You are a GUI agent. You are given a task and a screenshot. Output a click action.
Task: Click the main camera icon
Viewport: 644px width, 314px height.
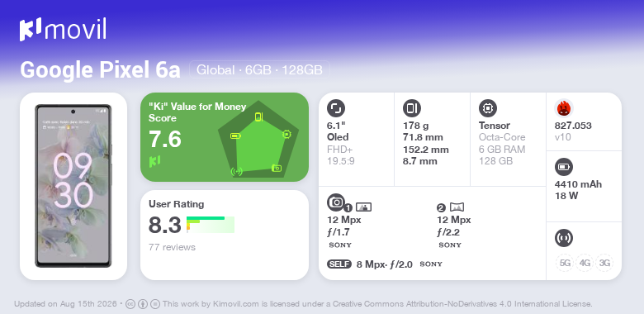point(336,202)
